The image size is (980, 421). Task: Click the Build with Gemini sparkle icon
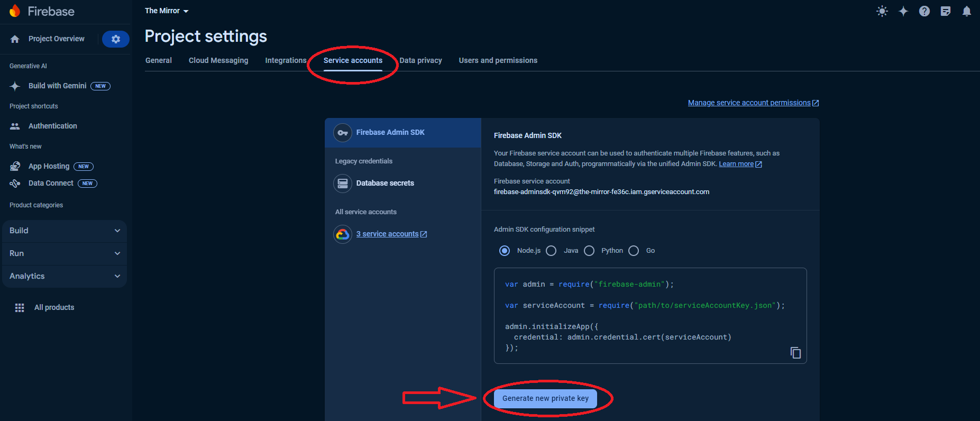[15, 86]
